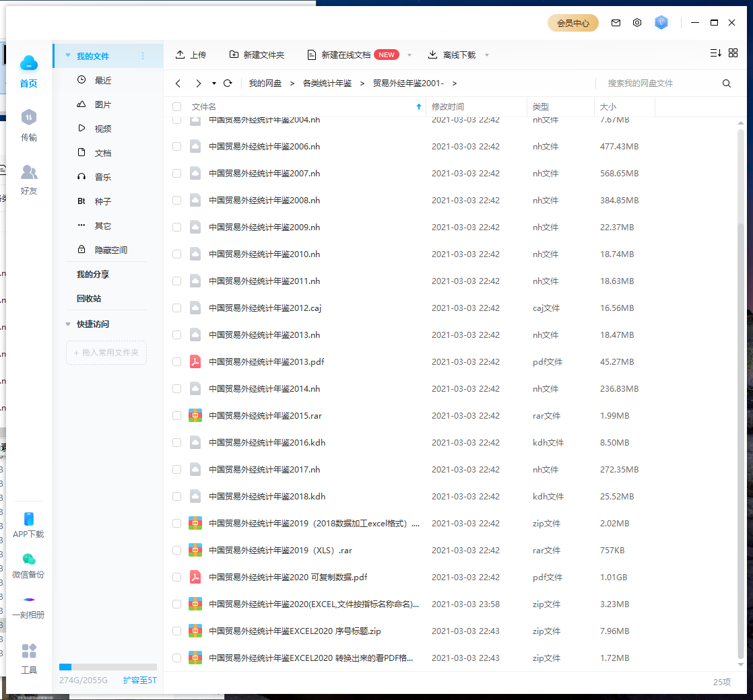Click 新建文件夹 button
This screenshot has width=753, height=700.
click(257, 55)
